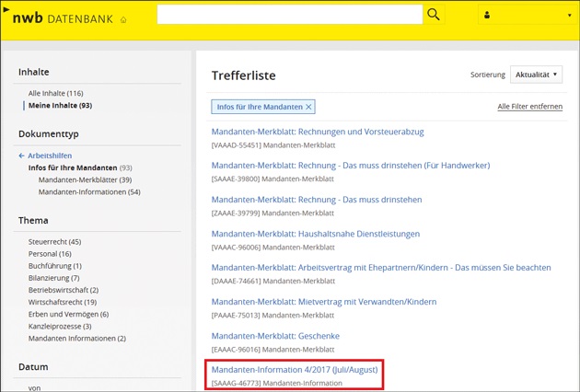
Task: Click in the search input field
Action: pos(290,15)
